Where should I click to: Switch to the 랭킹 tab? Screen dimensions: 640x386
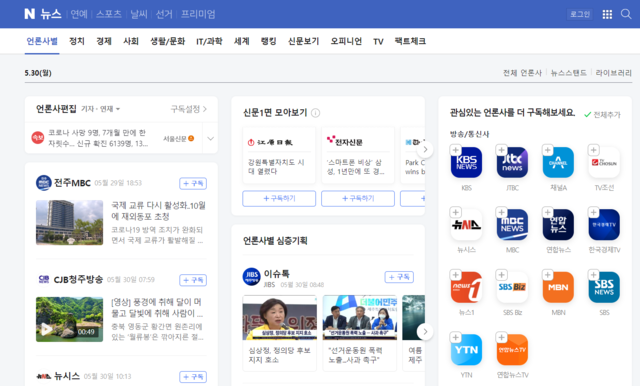[269, 41]
